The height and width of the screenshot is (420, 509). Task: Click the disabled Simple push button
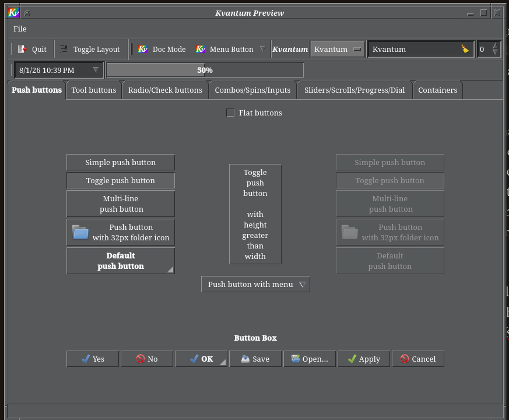pyautogui.click(x=390, y=162)
